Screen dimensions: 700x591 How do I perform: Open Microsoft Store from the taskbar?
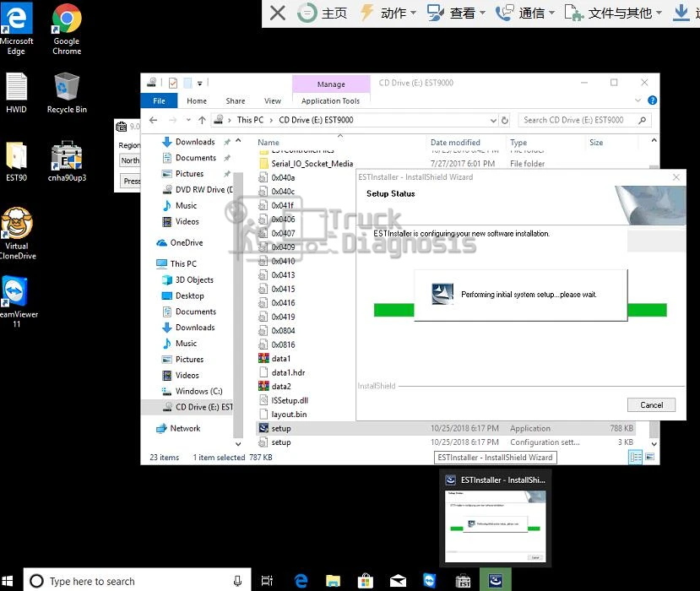pos(365,581)
